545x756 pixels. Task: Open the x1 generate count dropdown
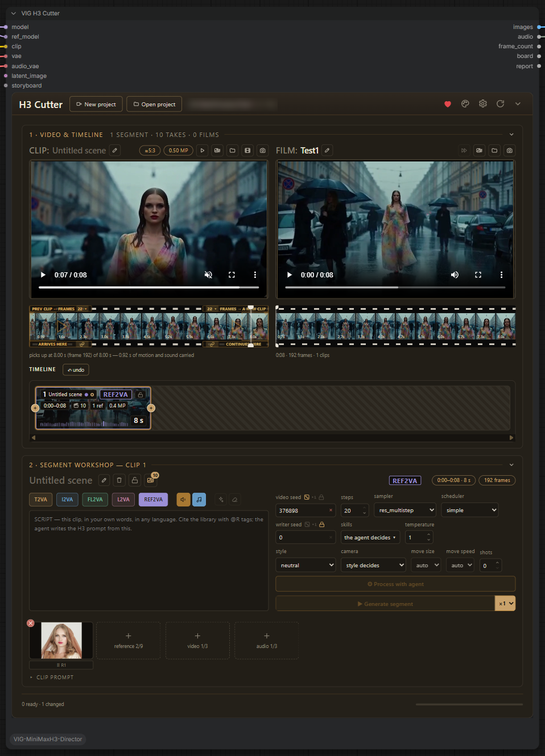pos(505,604)
